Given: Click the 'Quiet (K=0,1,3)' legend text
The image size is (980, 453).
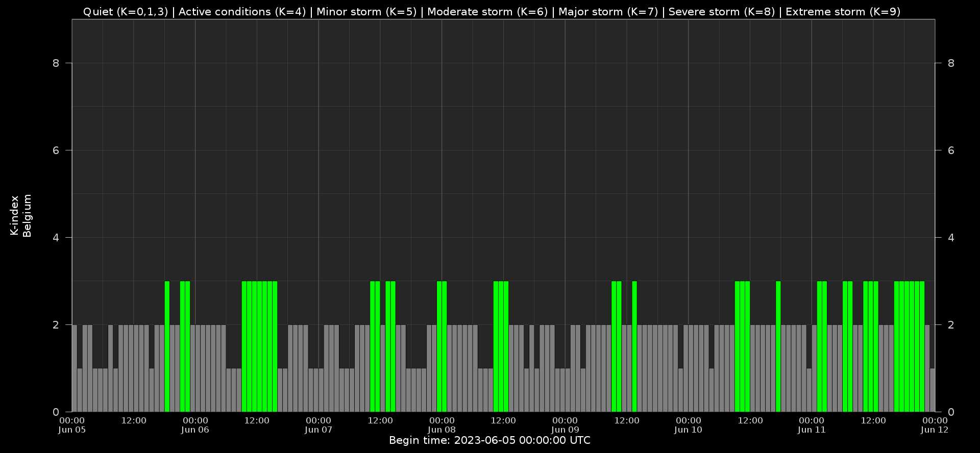Looking at the screenshot, I should point(125,12).
